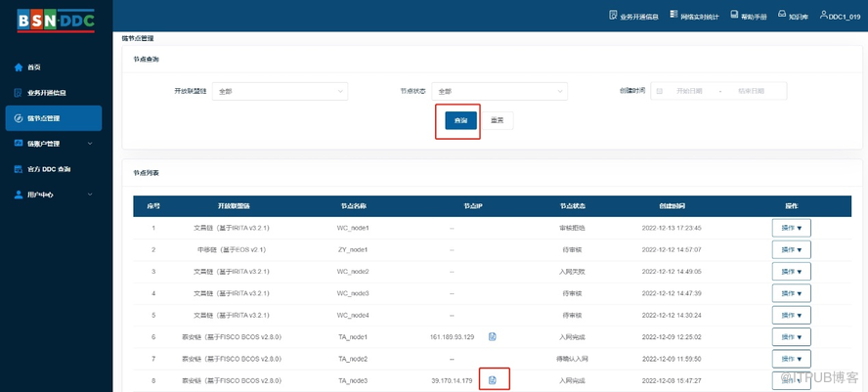Click the header icon for network realtime statistics

673,15
